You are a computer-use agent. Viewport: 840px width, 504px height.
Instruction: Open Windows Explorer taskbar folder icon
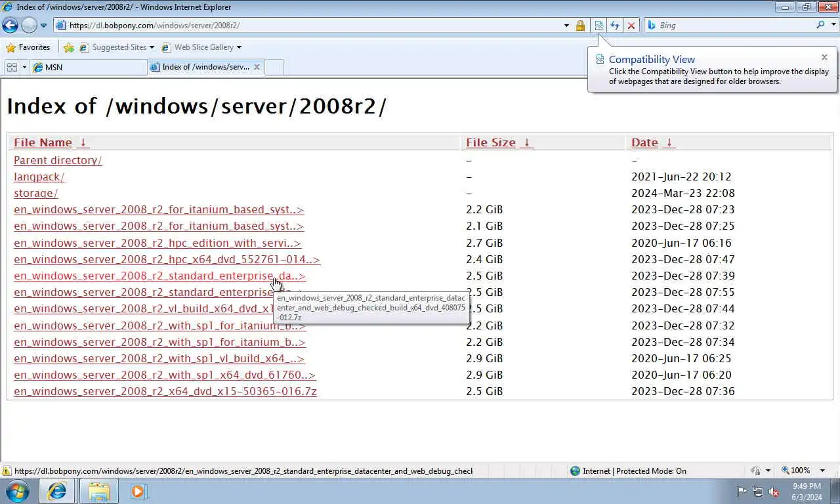pos(98,491)
